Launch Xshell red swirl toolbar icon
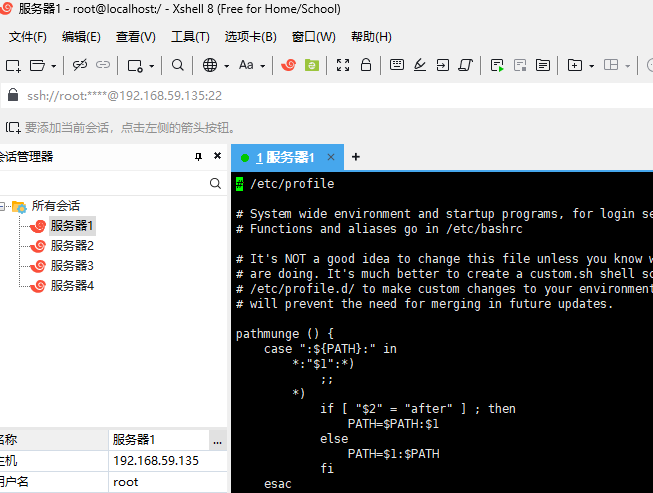 288,65
